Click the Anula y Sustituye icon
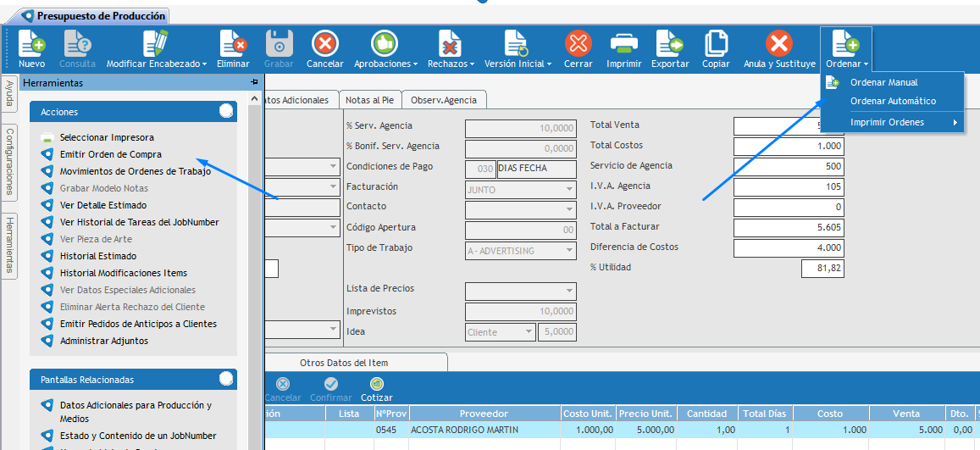Image resolution: width=980 pixels, height=450 pixels. [779, 43]
